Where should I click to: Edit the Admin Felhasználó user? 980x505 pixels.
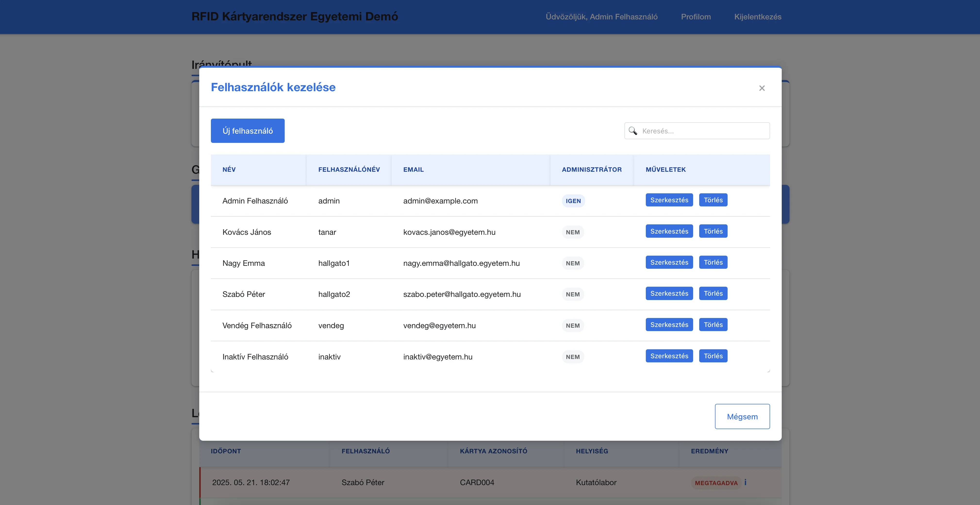pyautogui.click(x=669, y=200)
